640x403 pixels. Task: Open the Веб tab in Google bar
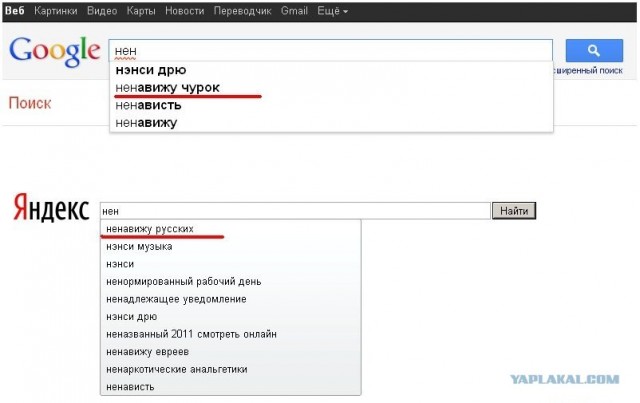click(x=15, y=11)
